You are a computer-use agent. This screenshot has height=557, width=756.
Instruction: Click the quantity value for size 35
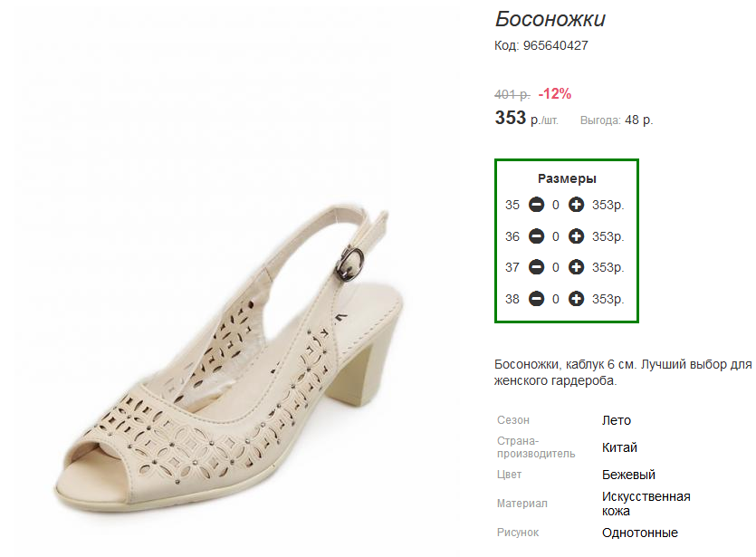click(556, 206)
